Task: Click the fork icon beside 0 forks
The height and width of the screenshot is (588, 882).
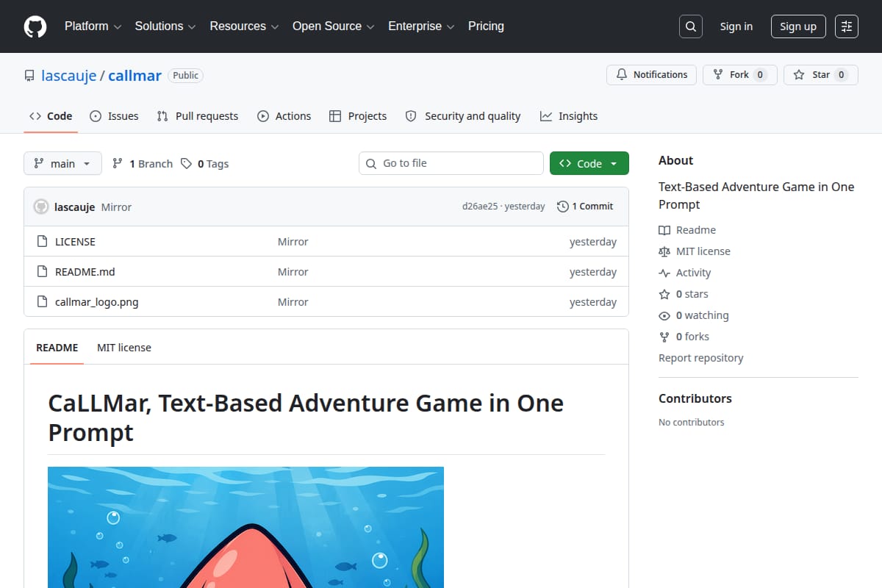Action: [x=664, y=337]
